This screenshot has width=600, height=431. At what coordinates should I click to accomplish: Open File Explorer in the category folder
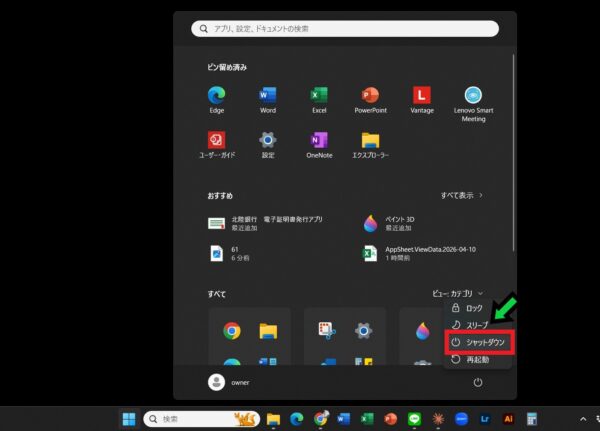pos(268,331)
